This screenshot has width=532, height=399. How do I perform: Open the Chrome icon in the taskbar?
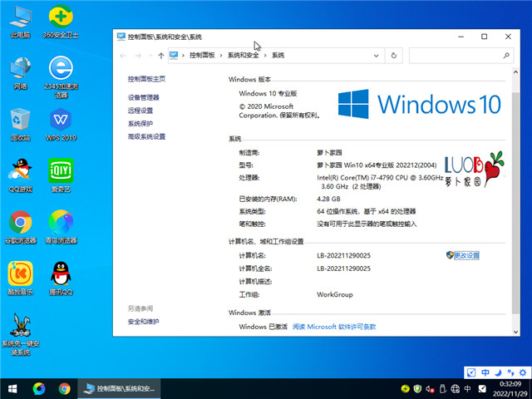tap(65, 389)
